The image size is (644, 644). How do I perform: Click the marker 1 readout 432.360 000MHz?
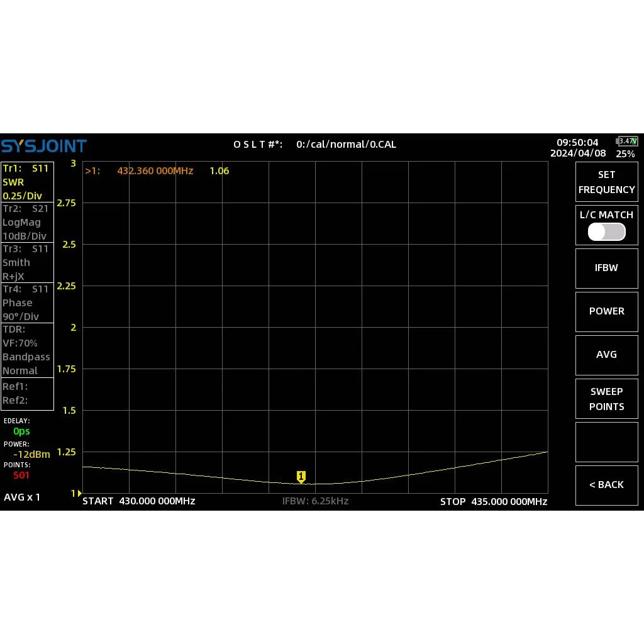coord(155,171)
